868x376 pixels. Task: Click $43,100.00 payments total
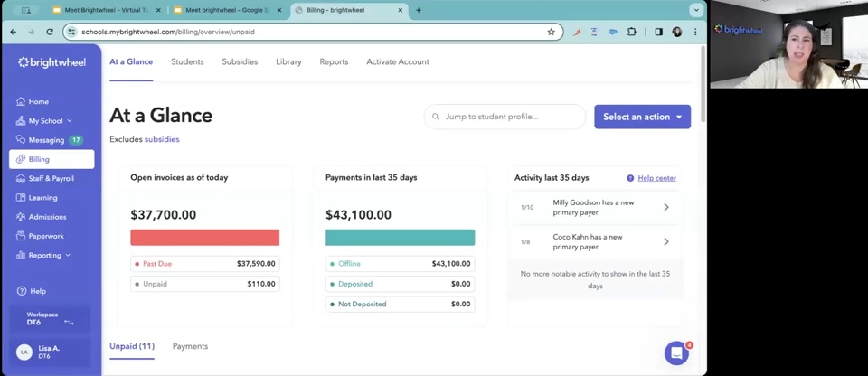pyautogui.click(x=358, y=215)
